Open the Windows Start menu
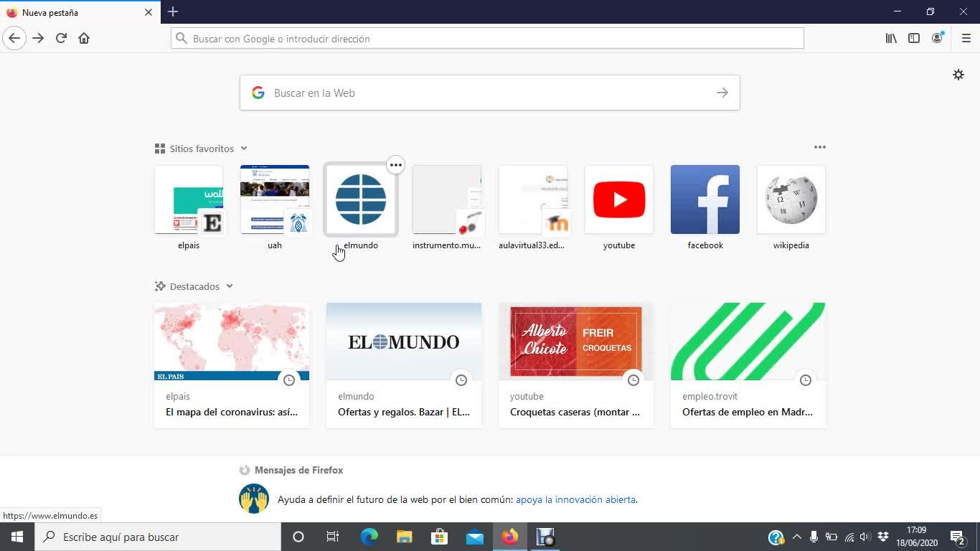980x551 pixels. coord(17,537)
